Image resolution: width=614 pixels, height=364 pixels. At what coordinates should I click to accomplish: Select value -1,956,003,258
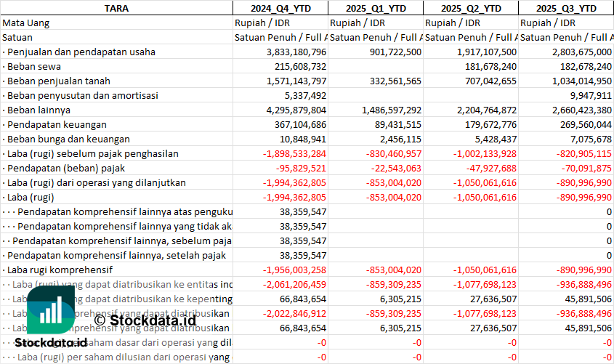tap(294, 270)
